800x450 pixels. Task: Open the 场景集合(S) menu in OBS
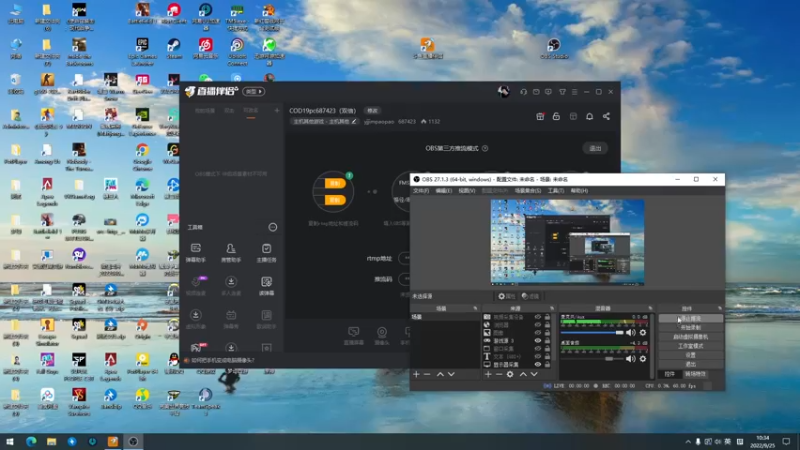pos(528,190)
